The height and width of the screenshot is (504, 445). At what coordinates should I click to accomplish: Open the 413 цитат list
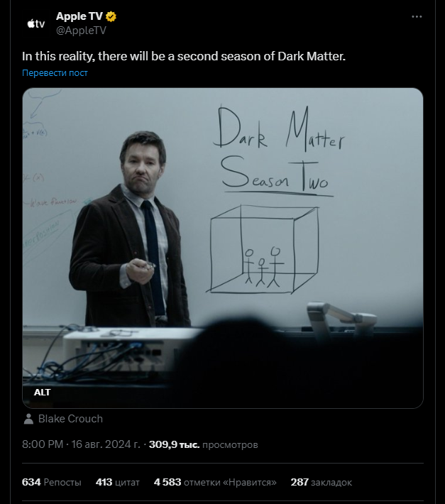[118, 482]
